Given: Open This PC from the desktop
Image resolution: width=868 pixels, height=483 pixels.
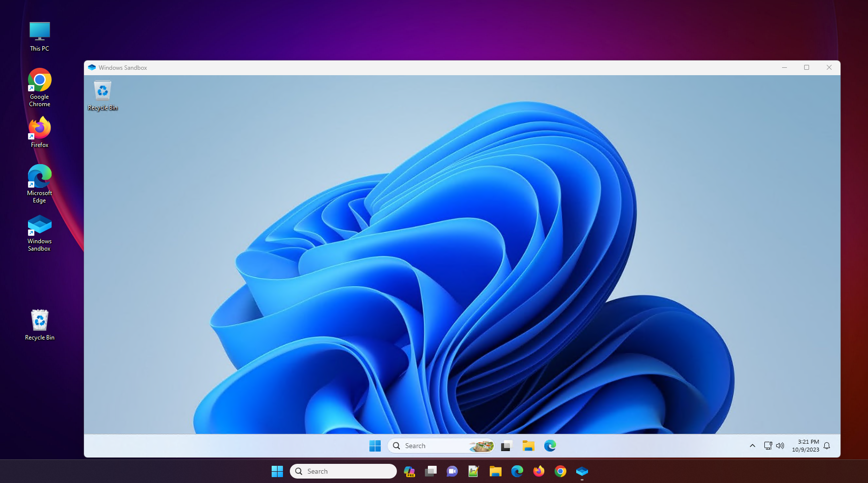Looking at the screenshot, I should [x=39, y=31].
